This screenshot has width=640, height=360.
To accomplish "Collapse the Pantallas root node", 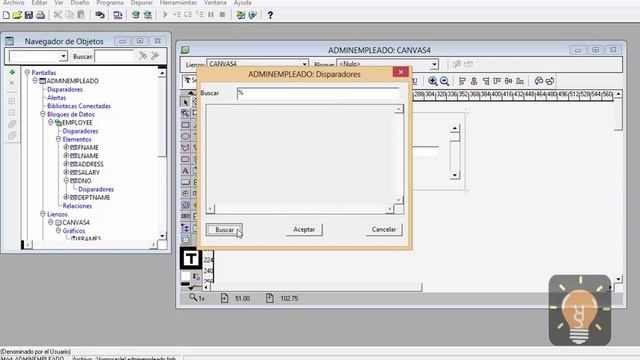I will tap(27, 73).
